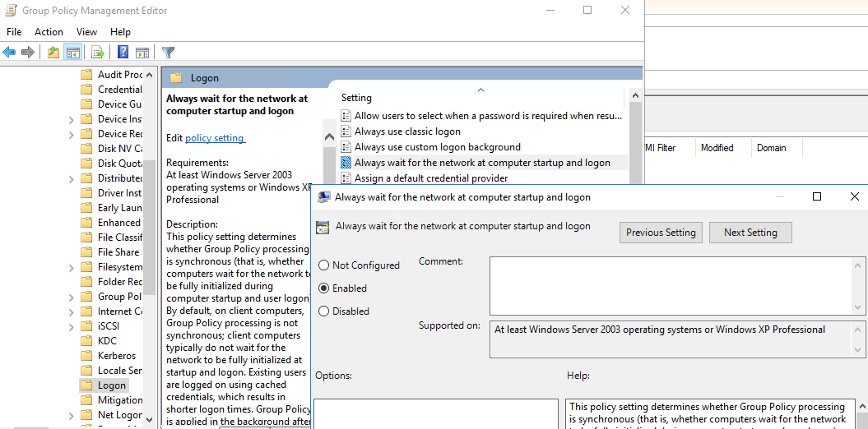Open the Help menu

pyautogui.click(x=120, y=32)
